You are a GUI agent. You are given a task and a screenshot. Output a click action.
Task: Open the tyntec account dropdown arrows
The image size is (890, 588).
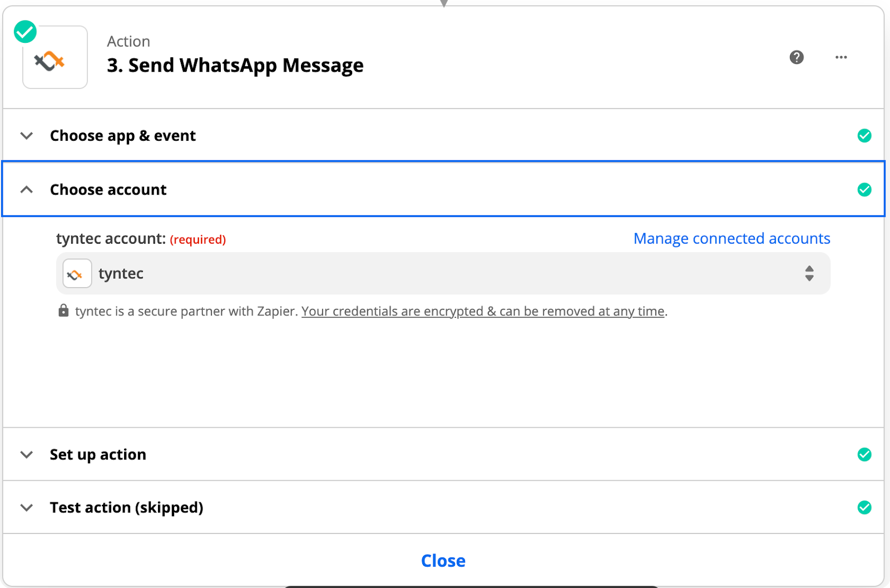pyautogui.click(x=809, y=273)
